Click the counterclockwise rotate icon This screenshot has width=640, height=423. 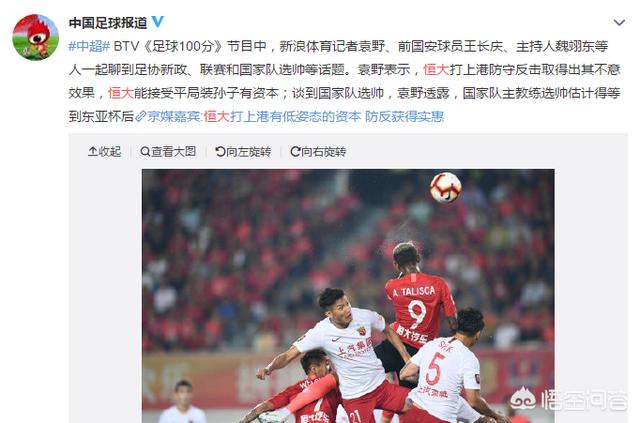[220, 152]
